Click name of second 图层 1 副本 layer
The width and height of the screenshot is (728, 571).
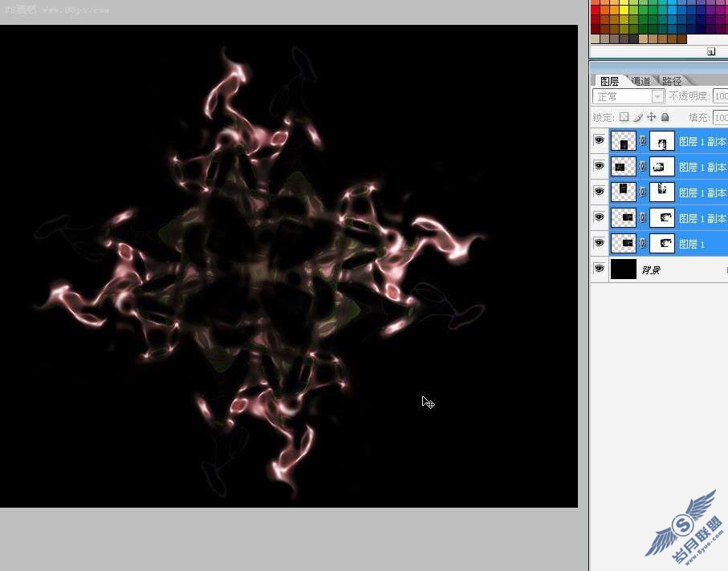click(703, 167)
